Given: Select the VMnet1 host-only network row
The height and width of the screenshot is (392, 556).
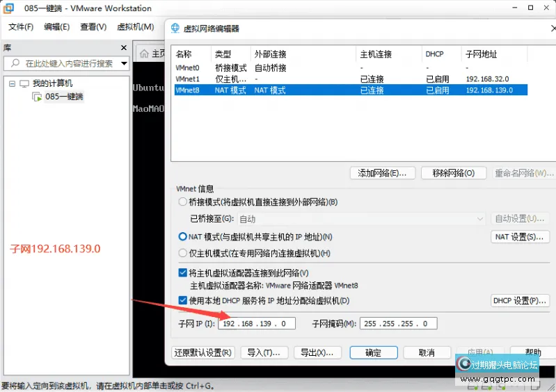Looking at the screenshot, I should pos(351,79).
